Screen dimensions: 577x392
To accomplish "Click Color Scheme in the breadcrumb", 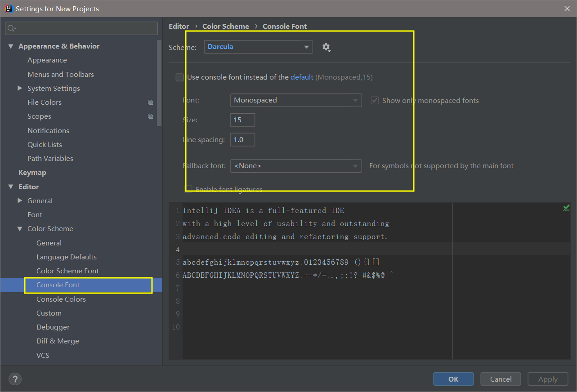I will pyautogui.click(x=226, y=26).
